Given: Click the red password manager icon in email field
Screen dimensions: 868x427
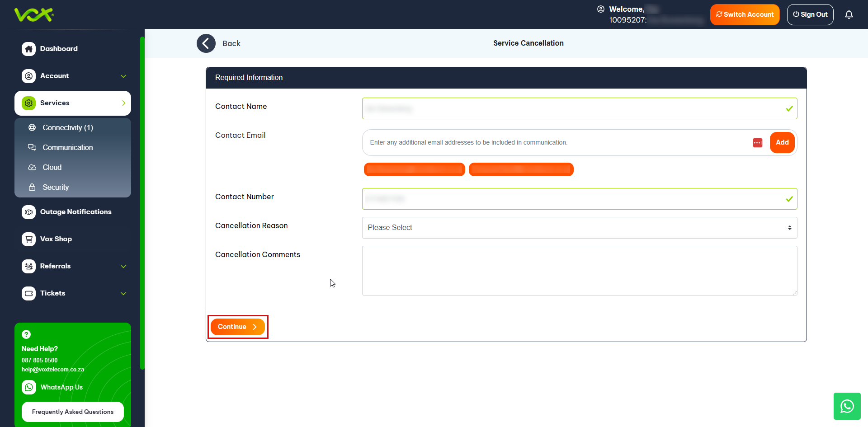Looking at the screenshot, I should point(757,143).
